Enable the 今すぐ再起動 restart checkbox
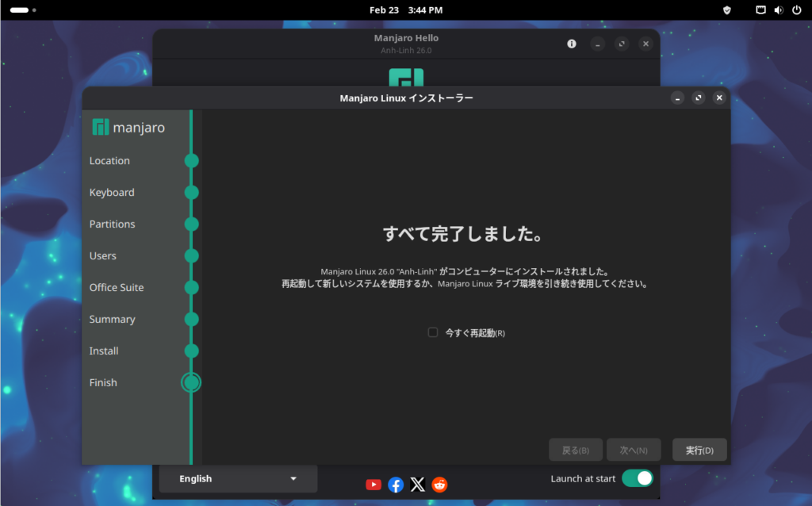Screen dimensions: 812x506 433,332
